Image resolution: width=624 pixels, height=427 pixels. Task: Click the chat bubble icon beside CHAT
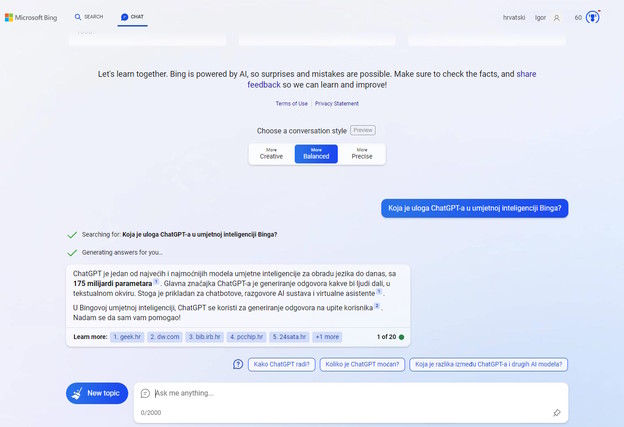125,17
